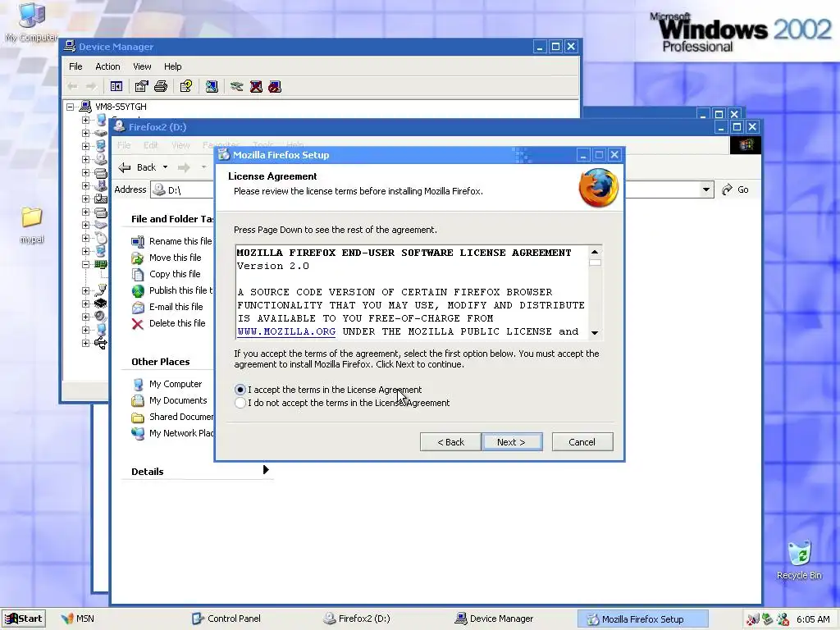This screenshot has height=630, width=840.
Task: Click < Back in Firefox Setup dialog
Action: (450, 442)
